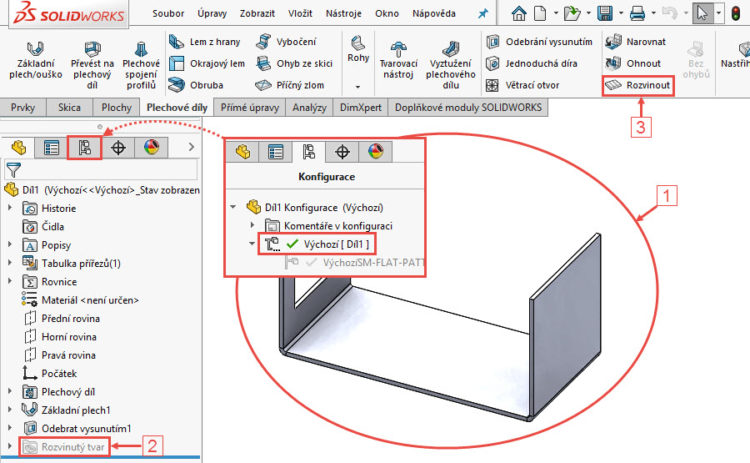Switch to the Prvky tab

coord(22,108)
